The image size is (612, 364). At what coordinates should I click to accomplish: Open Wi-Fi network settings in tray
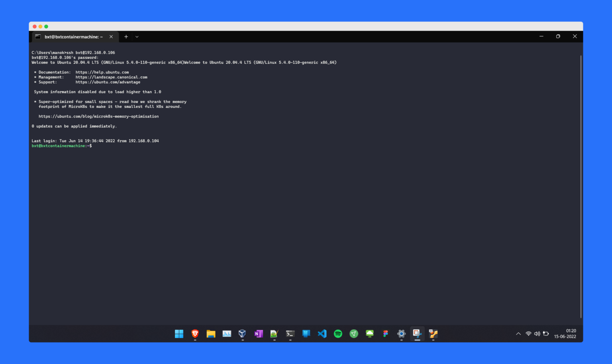tap(528, 334)
